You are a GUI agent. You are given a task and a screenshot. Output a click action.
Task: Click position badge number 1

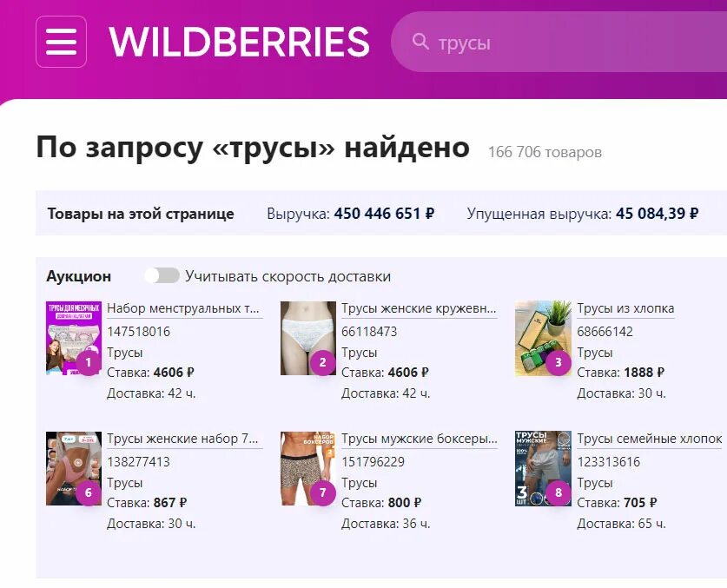(x=88, y=362)
